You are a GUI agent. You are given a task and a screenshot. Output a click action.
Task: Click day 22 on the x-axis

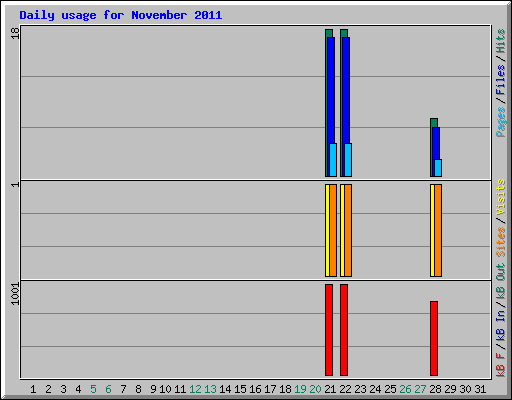pyautogui.click(x=345, y=389)
